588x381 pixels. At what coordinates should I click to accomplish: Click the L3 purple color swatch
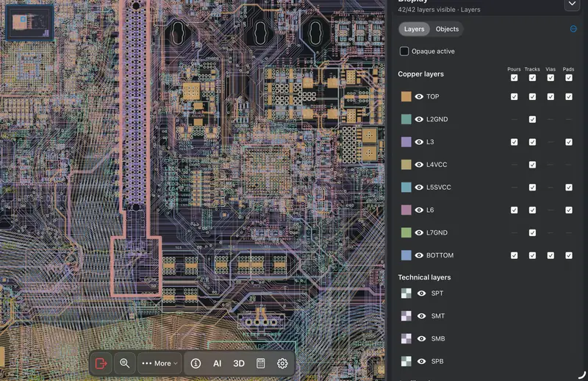[406, 142]
